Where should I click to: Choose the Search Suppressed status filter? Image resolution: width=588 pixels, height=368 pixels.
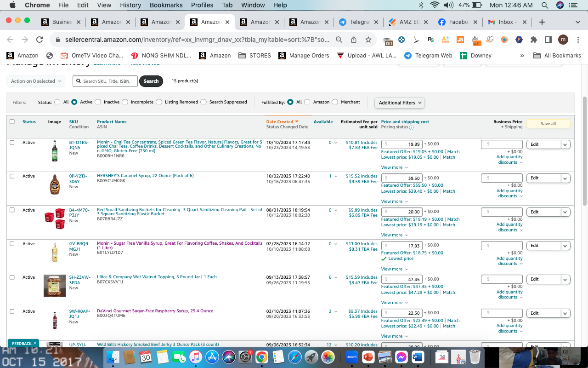click(x=204, y=102)
